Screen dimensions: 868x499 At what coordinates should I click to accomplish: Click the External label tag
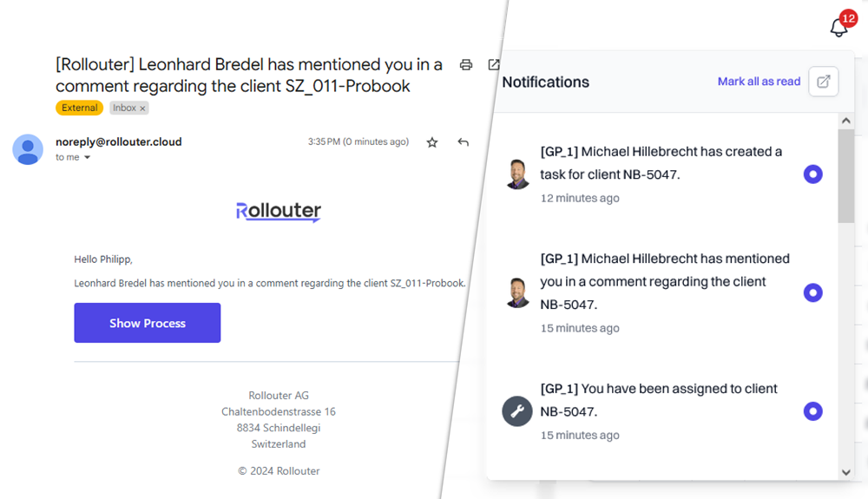pyautogui.click(x=79, y=108)
